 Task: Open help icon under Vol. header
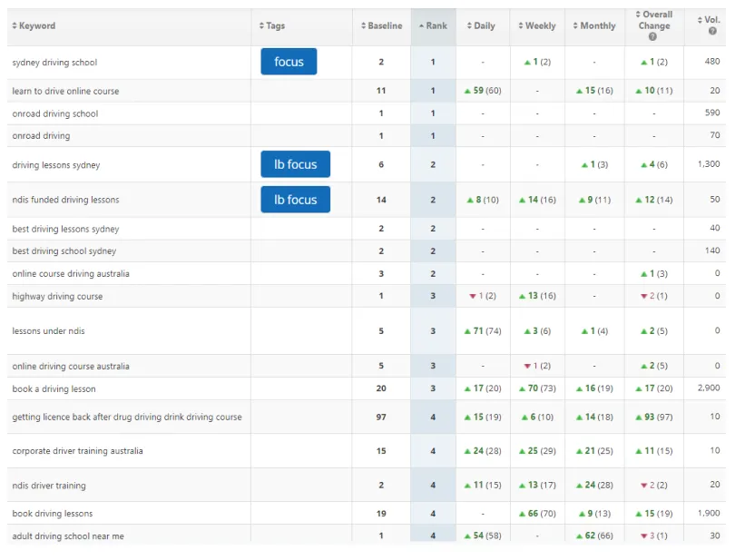coord(712,31)
